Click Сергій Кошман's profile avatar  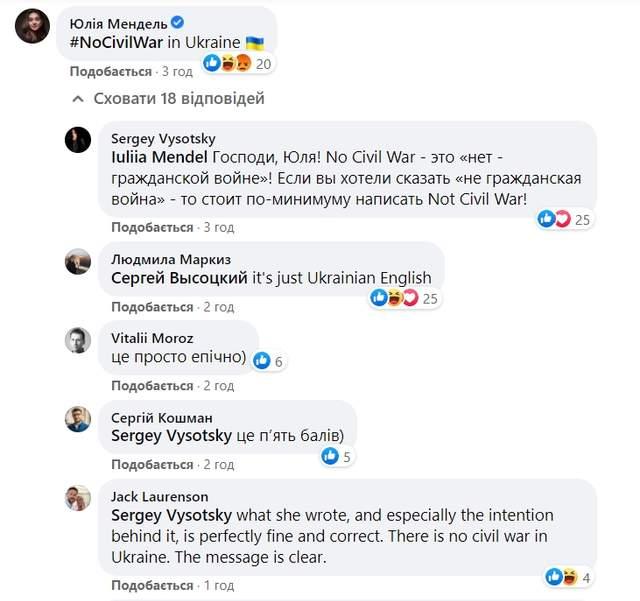click(79, 420)
